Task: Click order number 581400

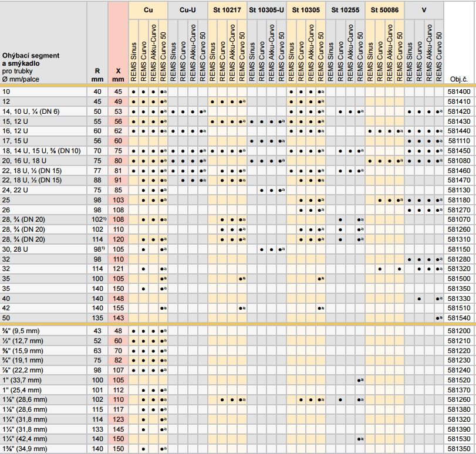Action: [459, 92]
